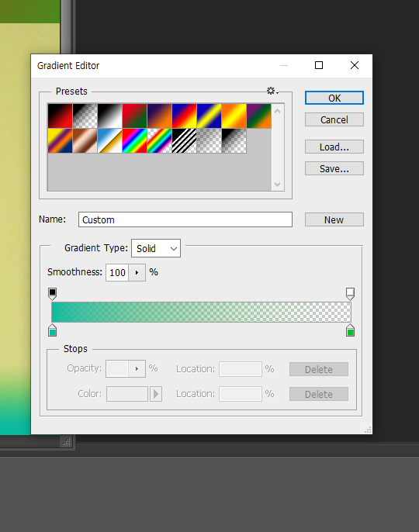Select the black-to-white gradient preset

coord(109,116)
